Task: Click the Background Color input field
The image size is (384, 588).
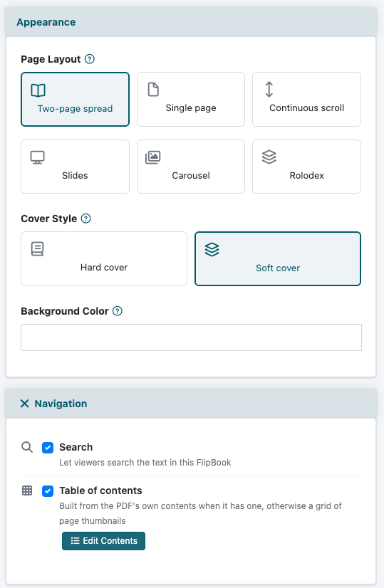Action: point(191,337)
